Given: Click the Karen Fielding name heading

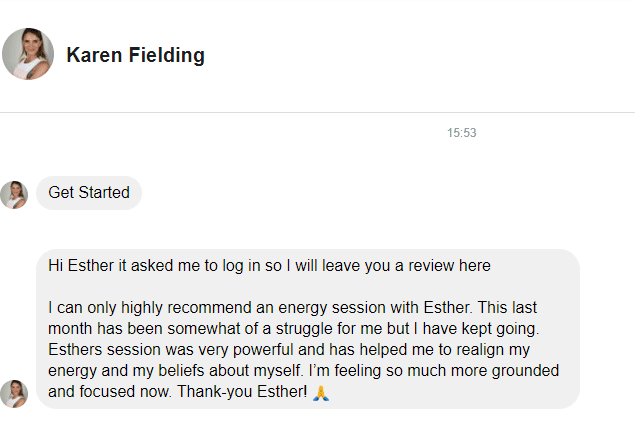Looking at the screenshot, I should click(x=136, y=55).
